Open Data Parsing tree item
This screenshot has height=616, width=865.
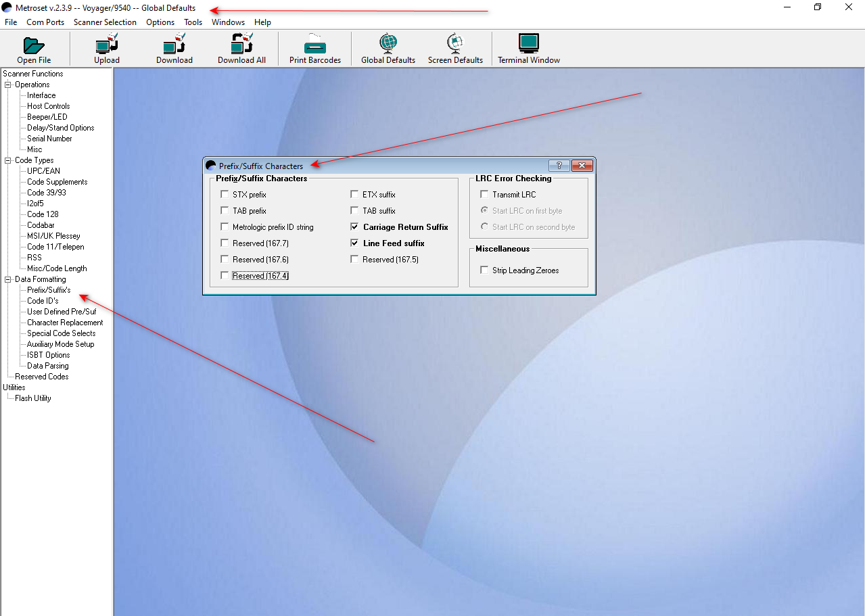(48, 366)
